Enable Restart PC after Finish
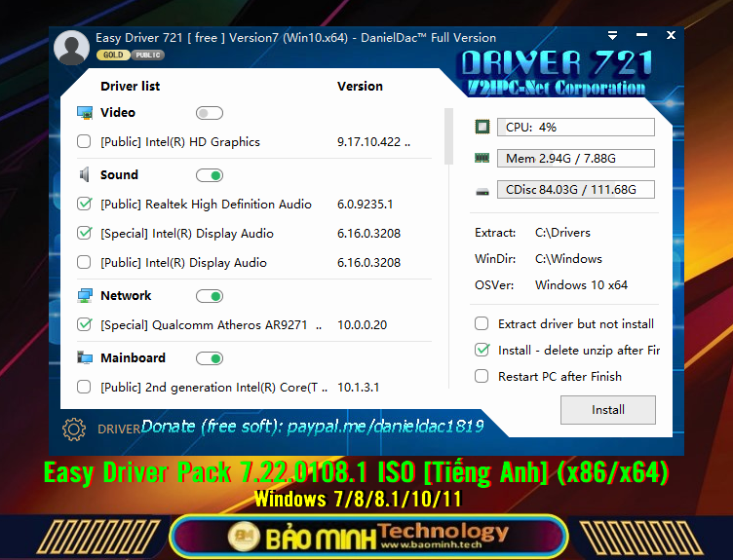Viewport: 733px width, 560px height. [482, 376]
